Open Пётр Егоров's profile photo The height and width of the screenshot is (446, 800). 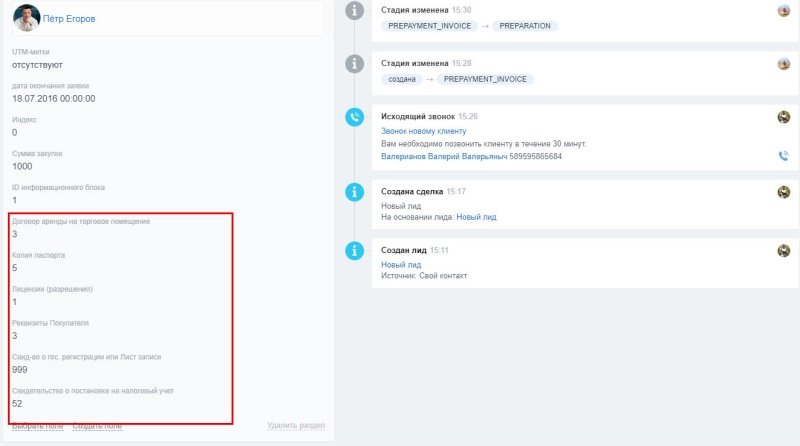click(27, 17)
